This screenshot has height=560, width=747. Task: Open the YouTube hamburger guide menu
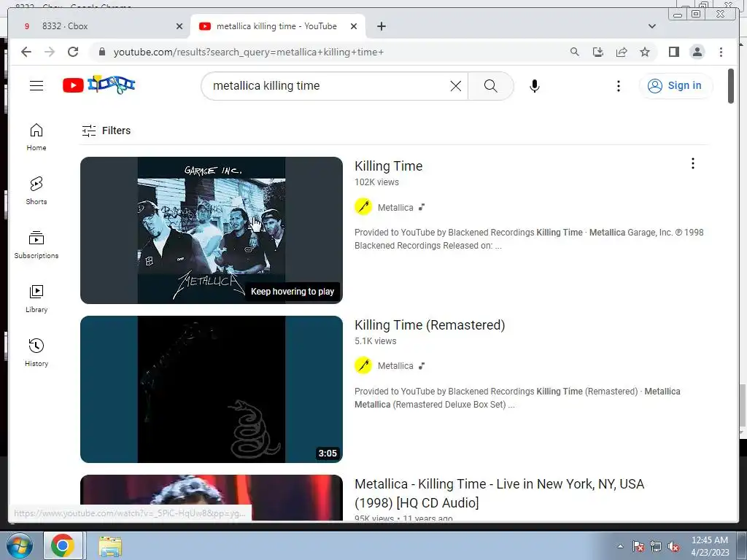pyautogui.click(x=36, y=86)
